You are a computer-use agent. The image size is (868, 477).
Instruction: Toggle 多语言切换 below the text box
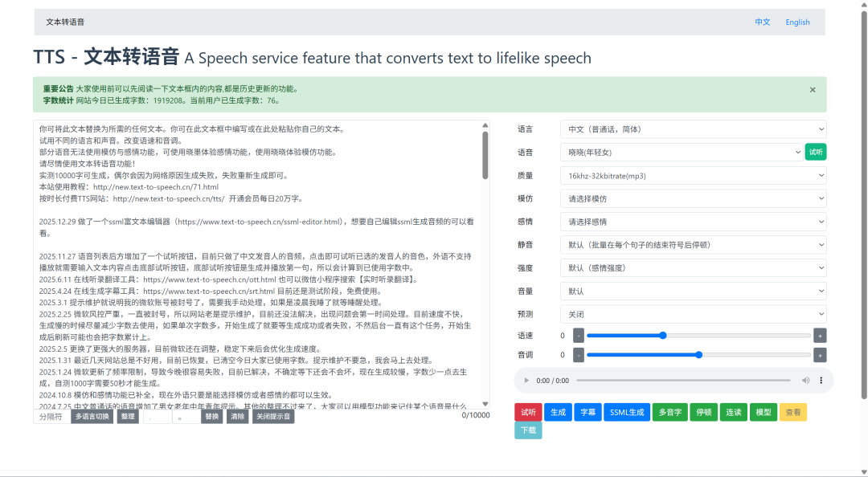[92, 416]
